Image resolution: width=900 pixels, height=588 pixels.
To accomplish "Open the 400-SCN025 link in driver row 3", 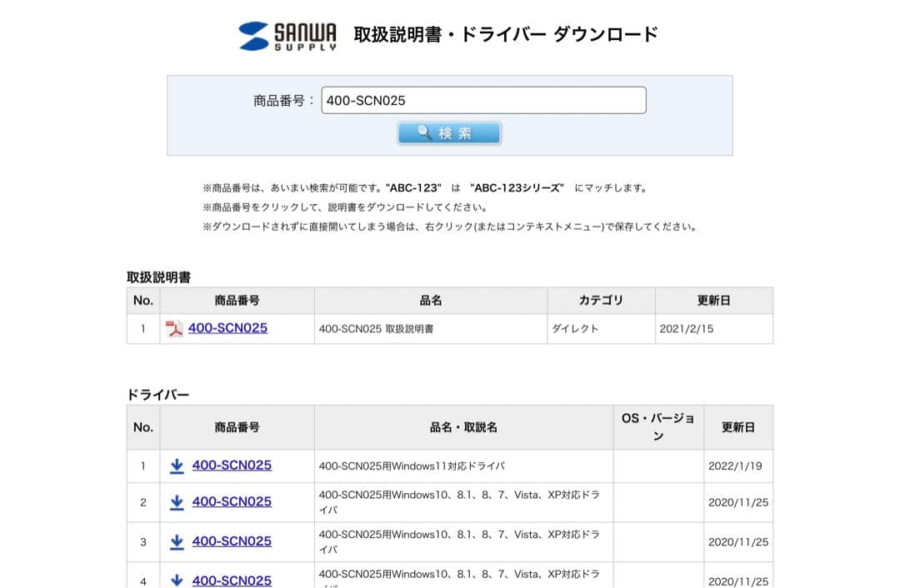I will tap(232, 541).
